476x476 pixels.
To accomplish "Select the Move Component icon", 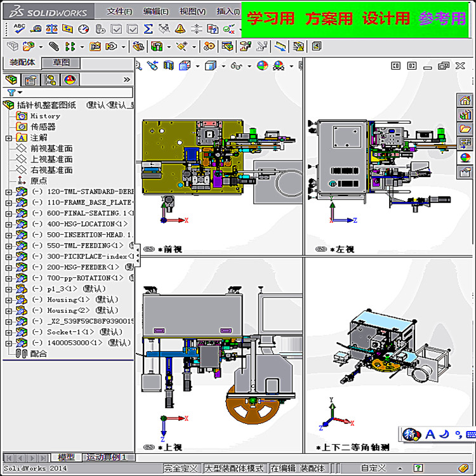I will pos(111,46).
